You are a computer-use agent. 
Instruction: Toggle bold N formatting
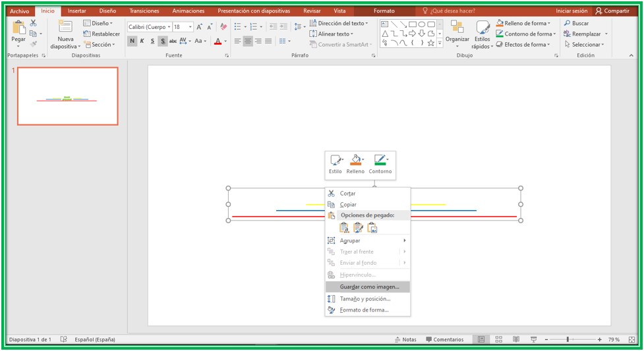click(132, 41)
